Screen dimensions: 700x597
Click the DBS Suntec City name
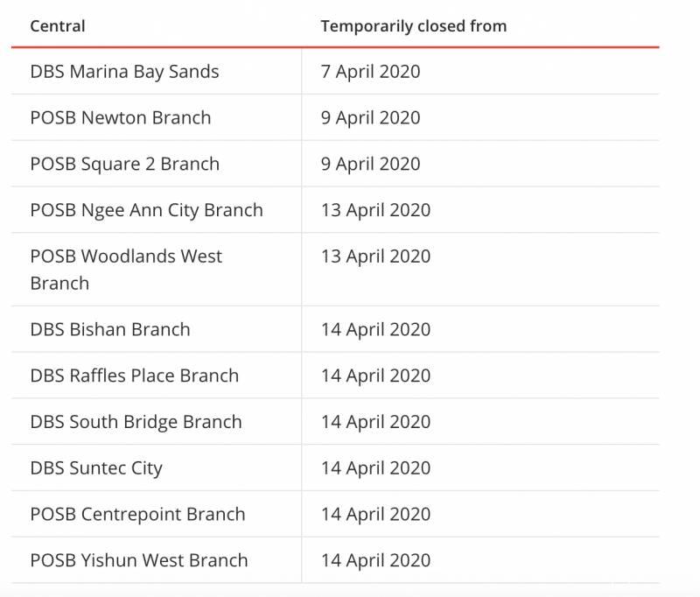(x=96, y=468)
